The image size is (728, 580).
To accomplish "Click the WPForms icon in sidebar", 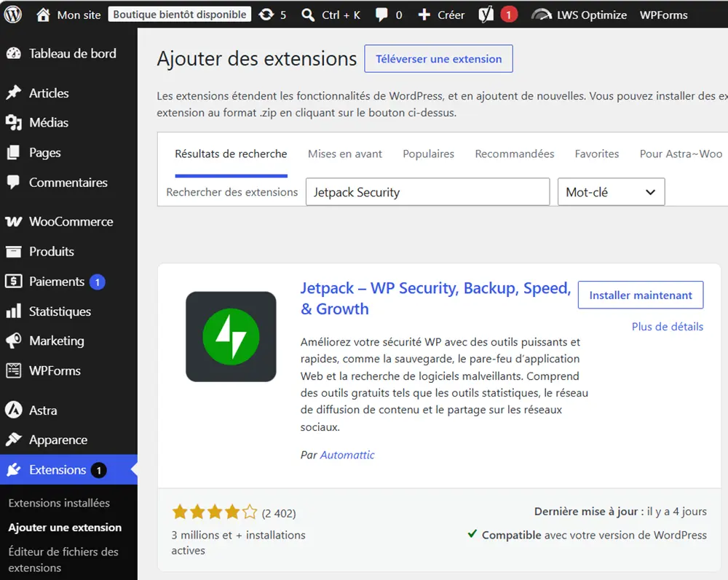I will click(13, 370).
